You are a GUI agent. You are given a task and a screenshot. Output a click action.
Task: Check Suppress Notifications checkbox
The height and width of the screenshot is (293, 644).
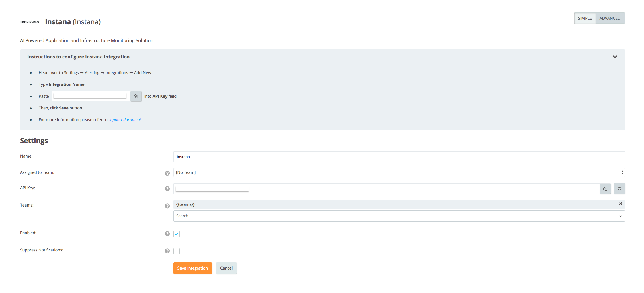click(x=177, y=251)
